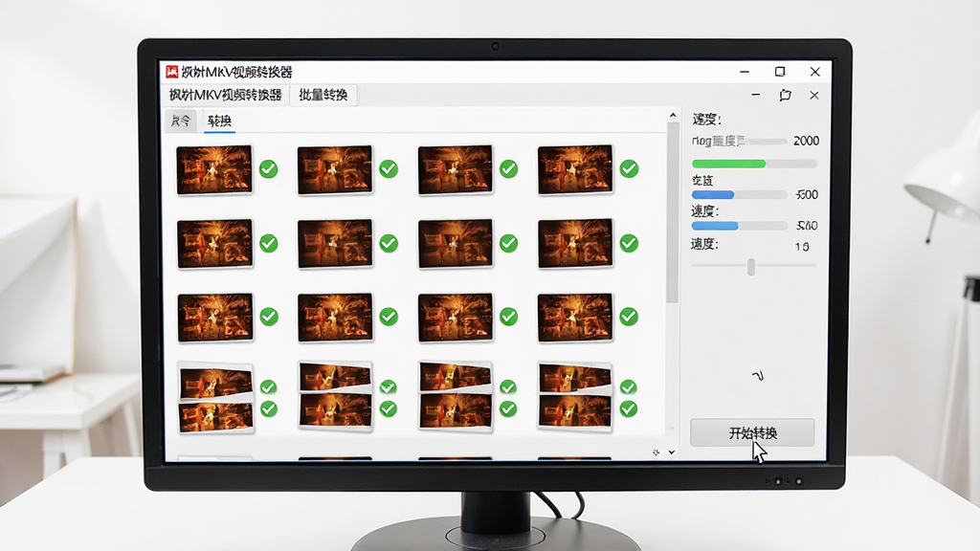Select the thumbnail in the second row, first column
Screen dimensions: 980x551
(215, 244)
